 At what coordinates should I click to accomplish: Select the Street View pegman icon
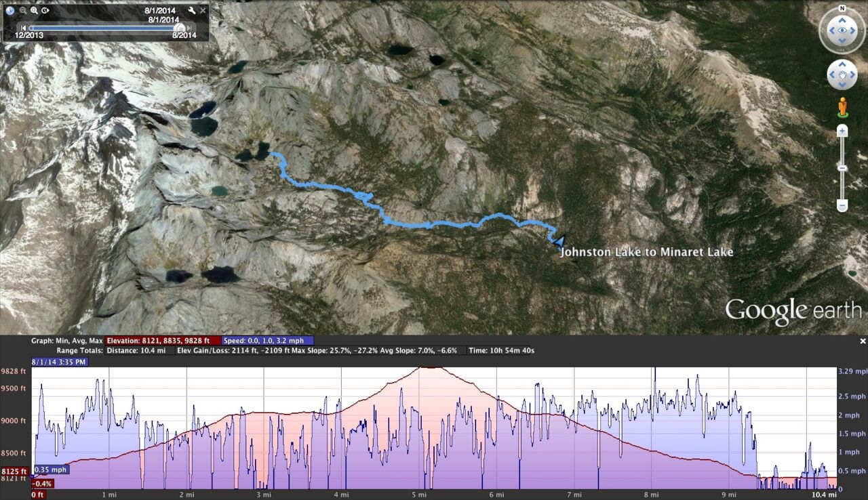pyautogui.click(x=842, y=107)
